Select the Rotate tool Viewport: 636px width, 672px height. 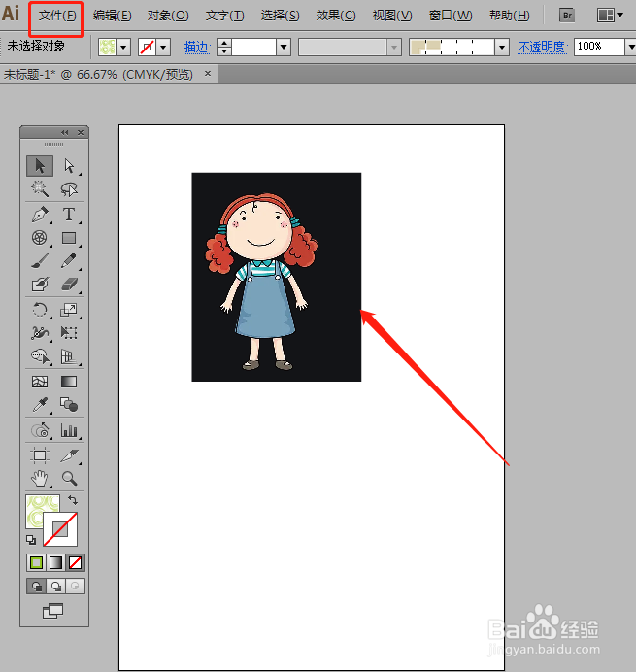[x=40, y=310]
